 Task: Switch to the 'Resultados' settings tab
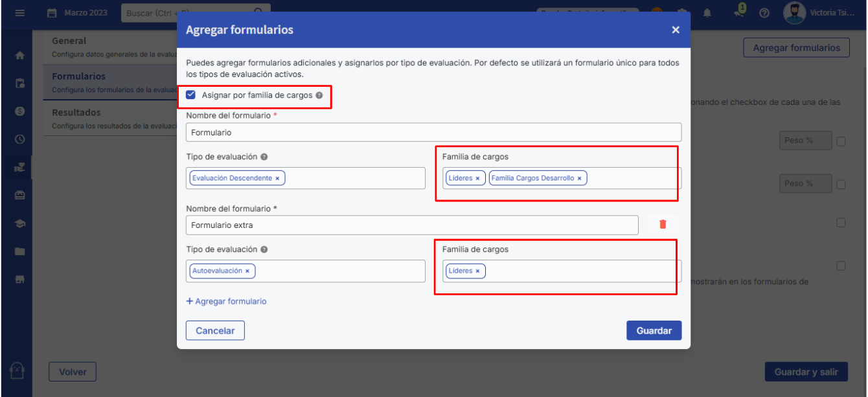pos(76,113)
